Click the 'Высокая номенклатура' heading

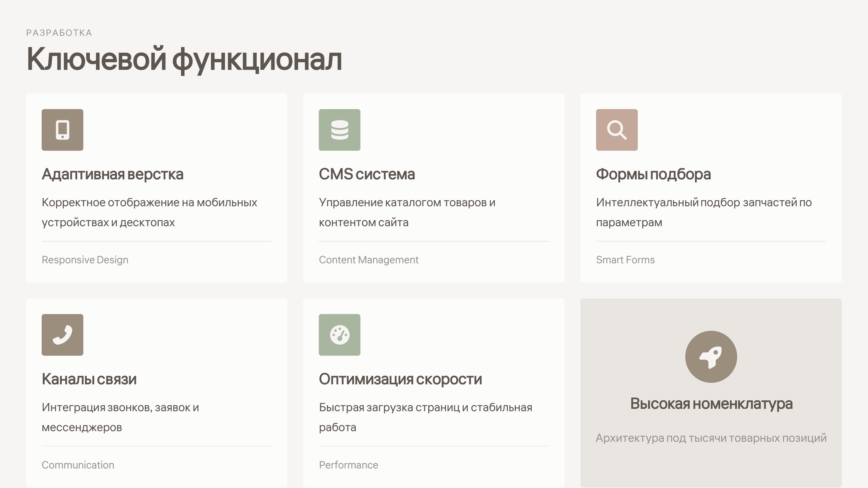[711, 403]
